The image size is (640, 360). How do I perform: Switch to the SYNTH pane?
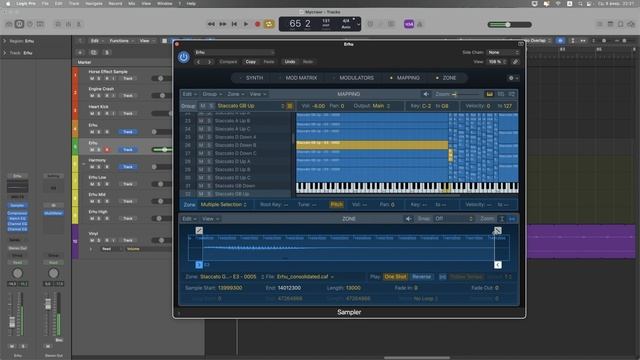pos(254,78)
